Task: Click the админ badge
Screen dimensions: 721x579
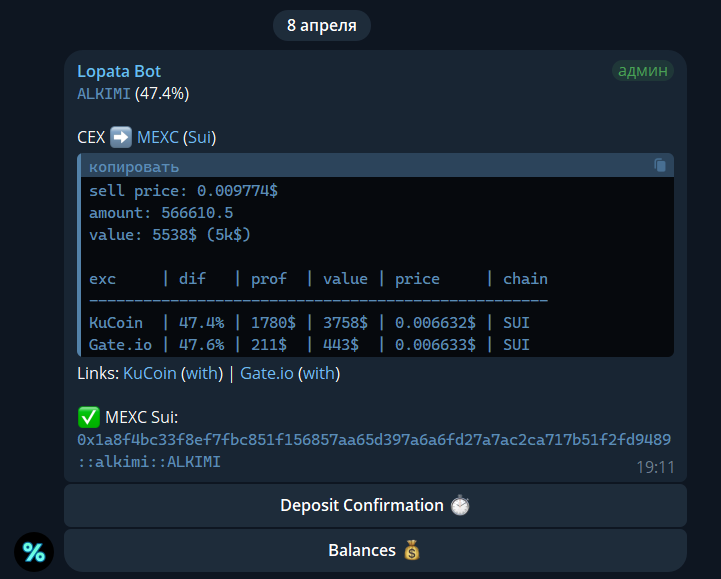Action: 643,71
